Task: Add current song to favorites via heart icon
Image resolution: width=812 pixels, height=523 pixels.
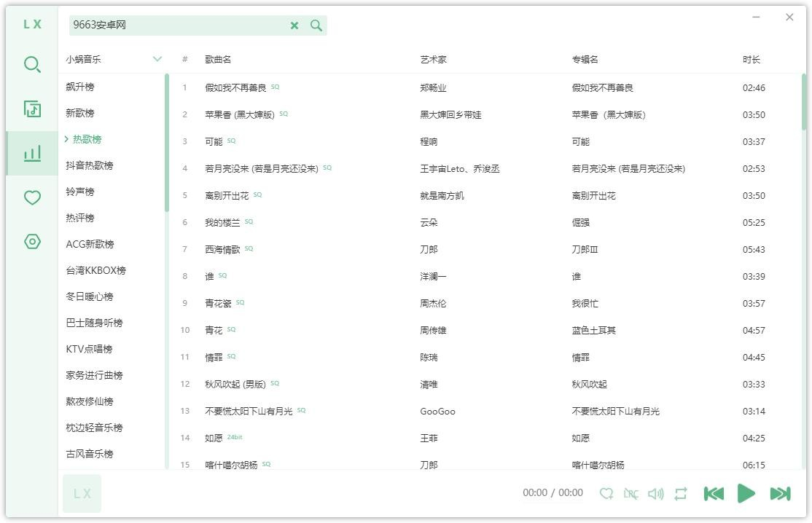Action: (606, 492)
